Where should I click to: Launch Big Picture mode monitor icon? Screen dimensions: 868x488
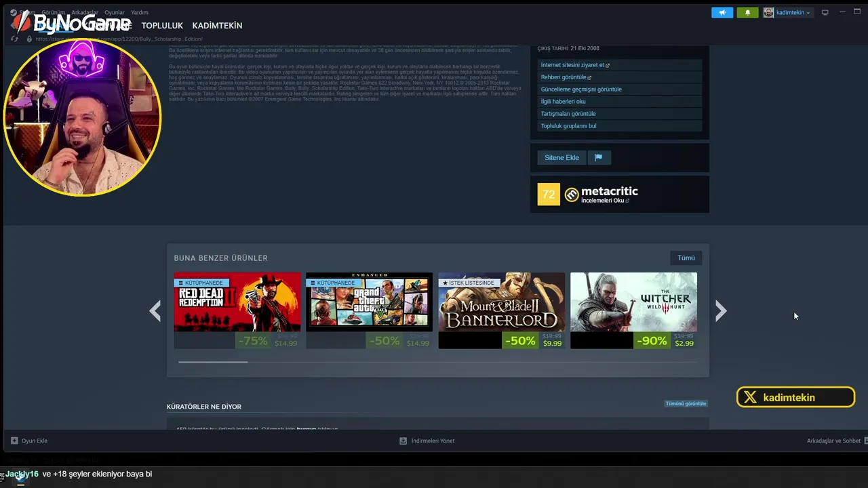[x=825, y=12]
